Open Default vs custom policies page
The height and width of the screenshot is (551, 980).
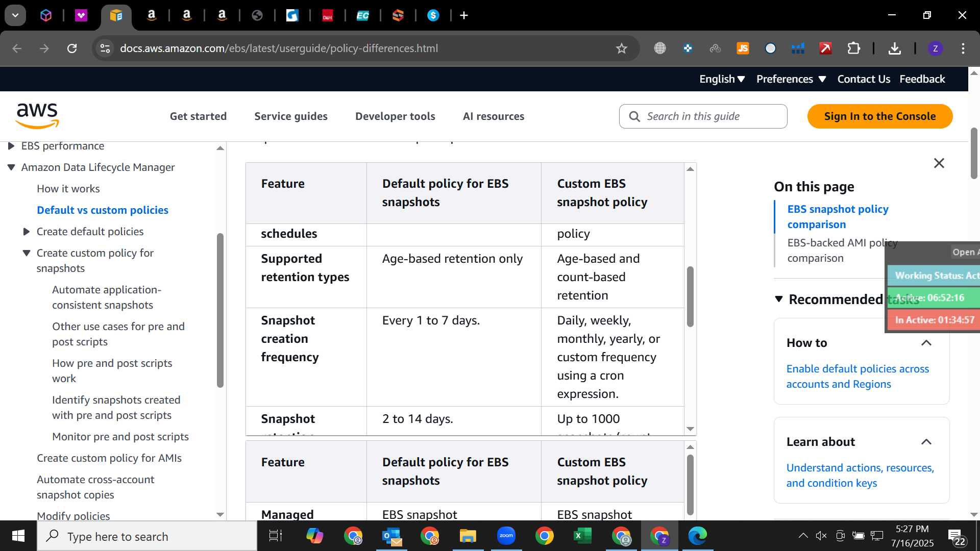103,210
